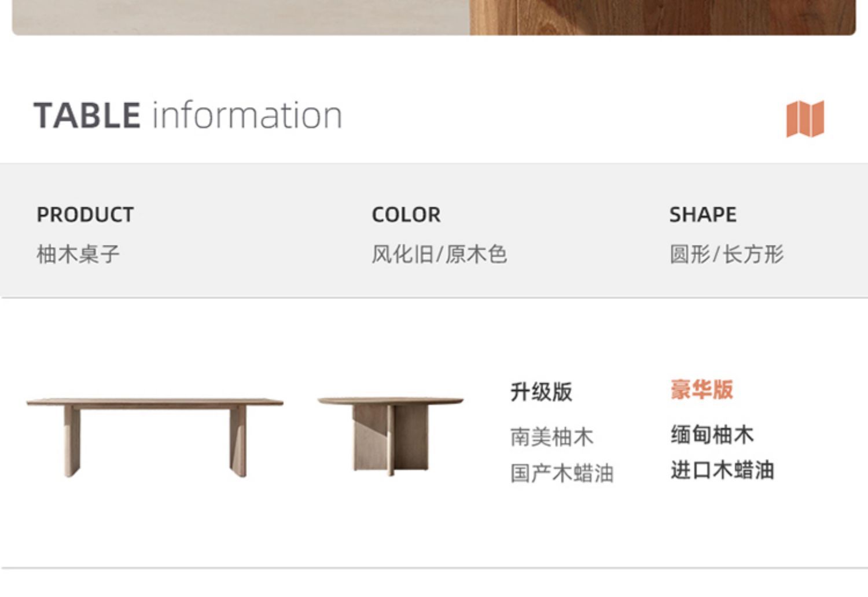Screen dimensions: 868x597
Task: Select the COLOR column label
Action: [406, 215]
